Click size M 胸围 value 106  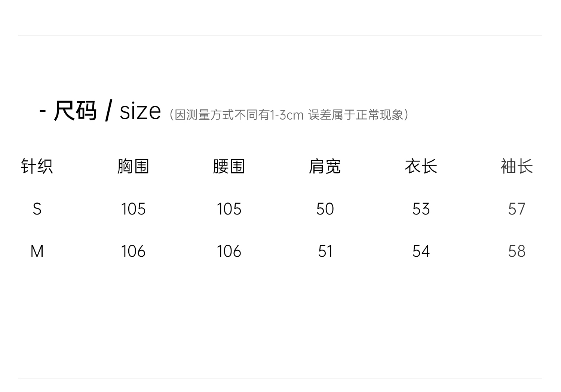pyautogui.click(x=133, y=251)
